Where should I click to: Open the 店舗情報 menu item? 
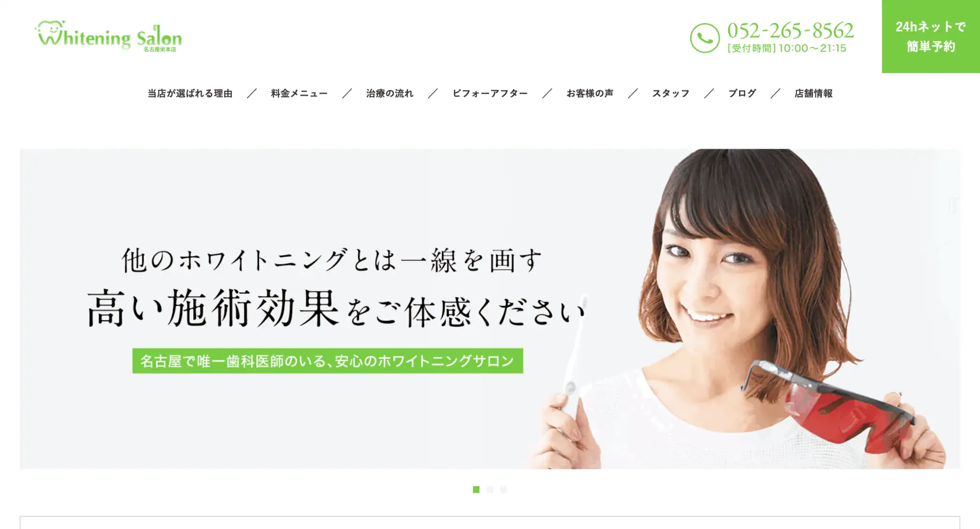[813, 93]
